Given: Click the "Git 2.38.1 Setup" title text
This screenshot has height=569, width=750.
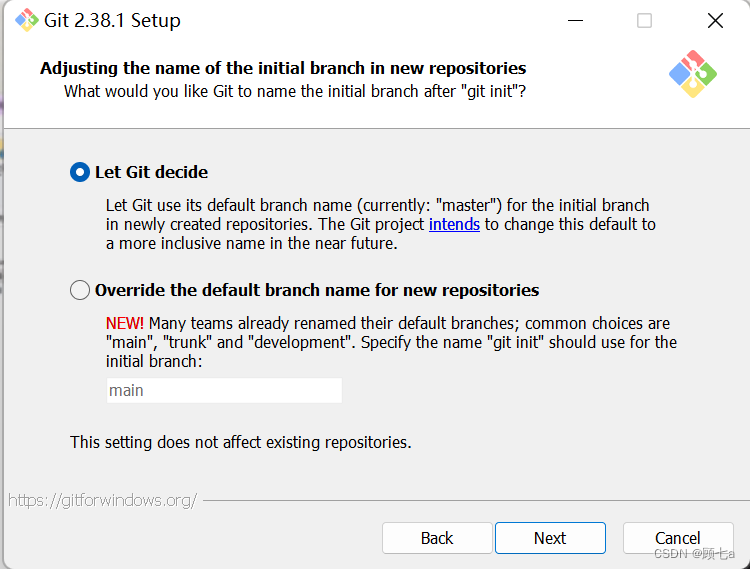Looking at the screenshot, I should pyautogui.click(x=112, y=21).
